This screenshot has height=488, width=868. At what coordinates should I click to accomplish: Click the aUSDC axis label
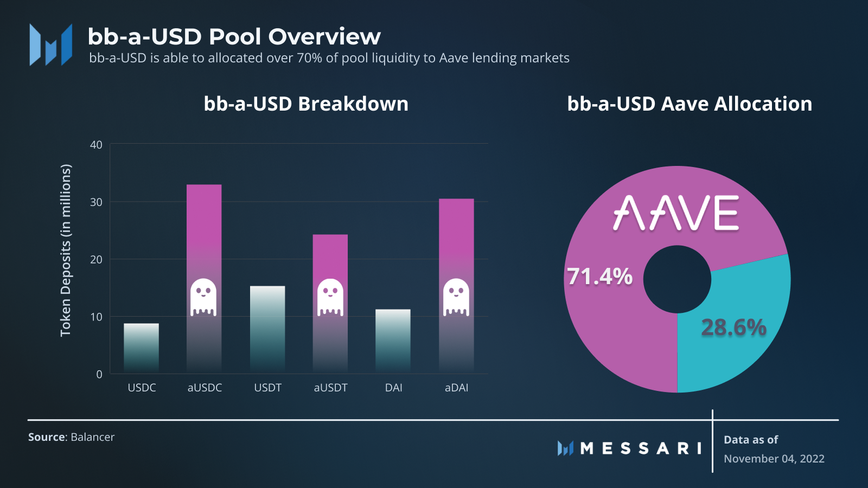205,388
